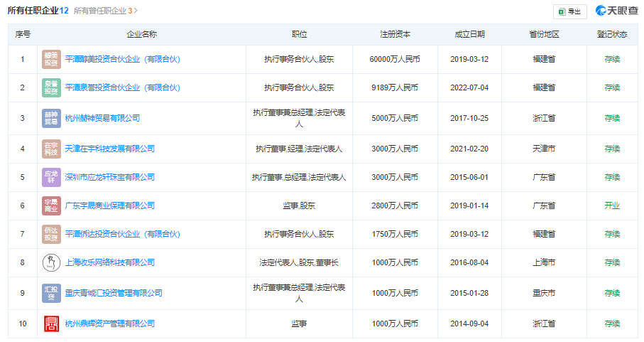Image resolution: width=644 pixels, height=342 pixels.
Task: Click the 执行董事,总经理,法定代表人 position cell
Action: (299, 177)
